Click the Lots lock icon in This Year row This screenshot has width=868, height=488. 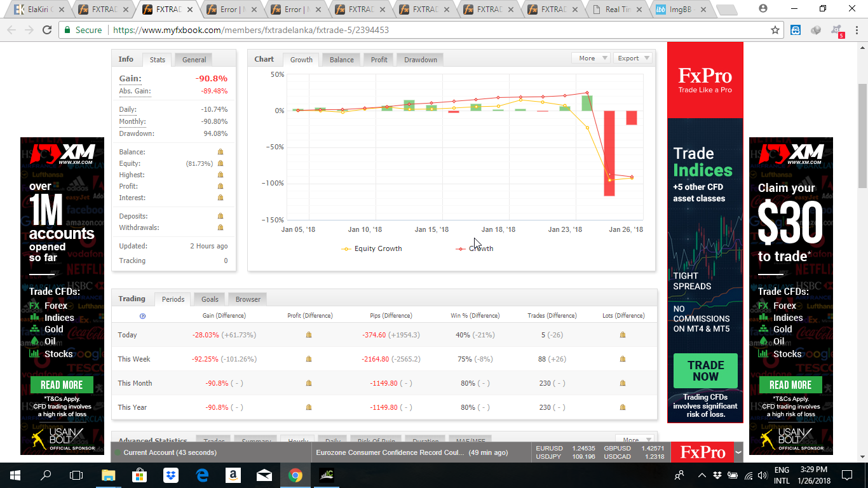623,407
